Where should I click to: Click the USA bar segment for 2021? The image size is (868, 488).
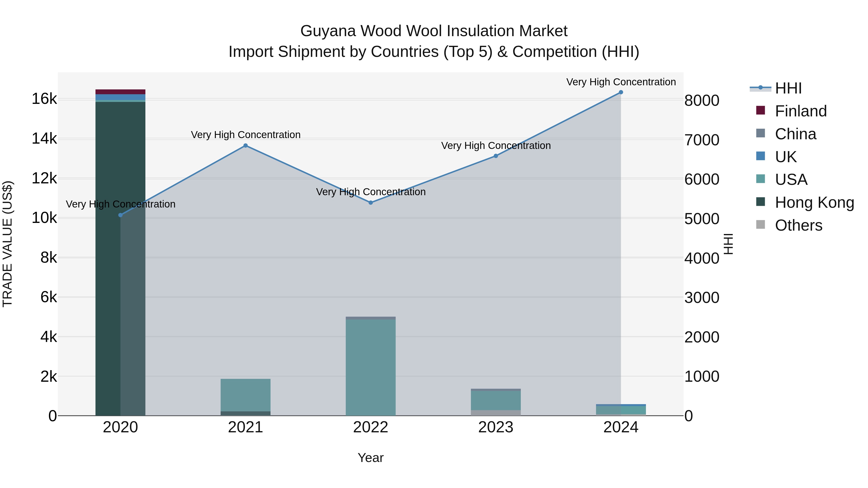246,395
